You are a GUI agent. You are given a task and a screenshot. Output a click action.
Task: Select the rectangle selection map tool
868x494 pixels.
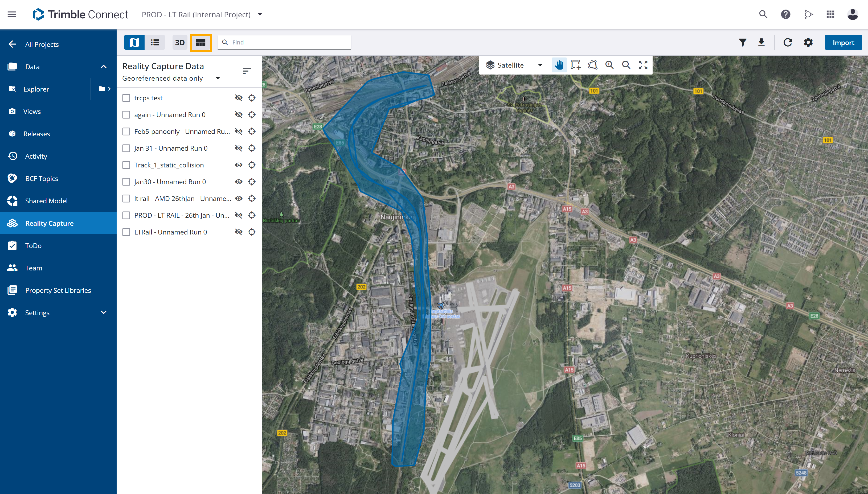coord(575,65)
